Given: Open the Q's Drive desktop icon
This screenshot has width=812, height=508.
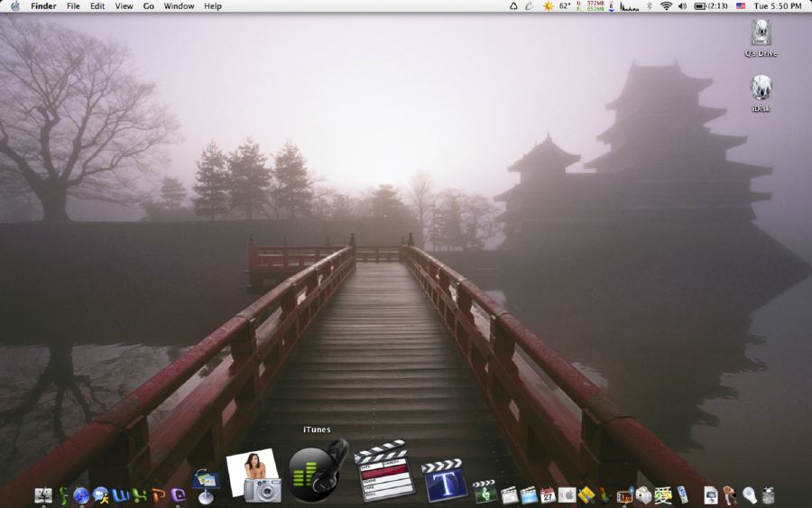Looking at the screenshot, I should (761, 34).
